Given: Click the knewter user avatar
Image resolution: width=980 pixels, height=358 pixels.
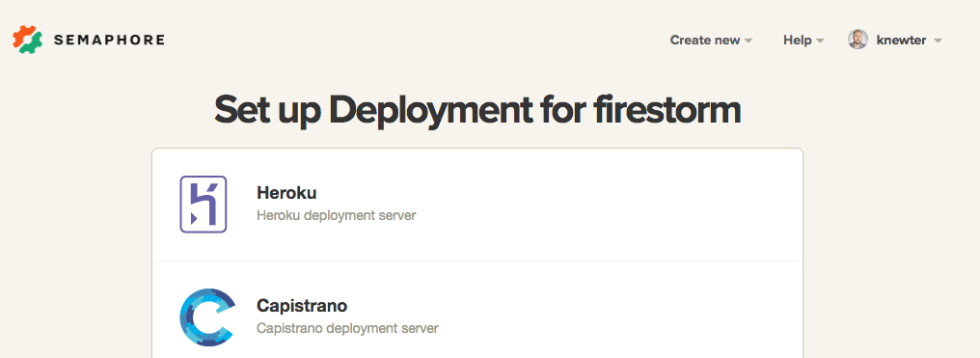Looking at the screenshot, I should [857, 40].
